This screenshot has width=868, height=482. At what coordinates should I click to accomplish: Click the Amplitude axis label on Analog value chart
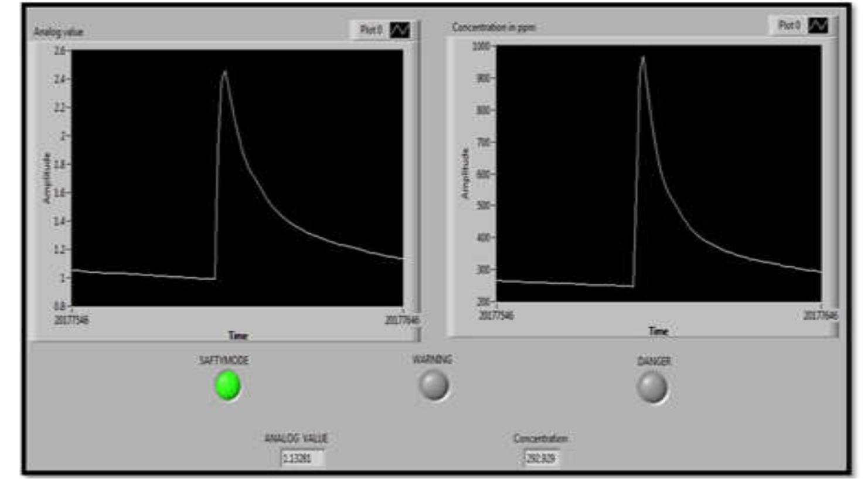[x=47, y=178]
